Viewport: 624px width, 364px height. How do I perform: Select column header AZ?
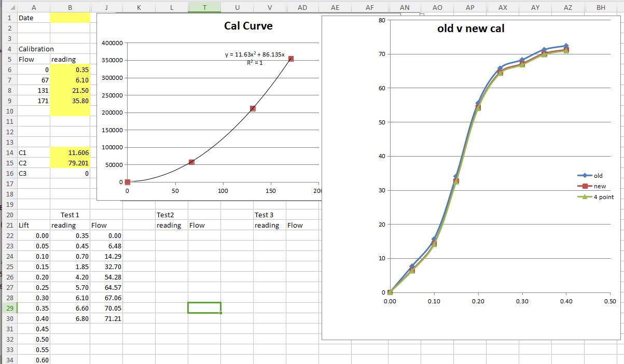tap(567, 8)
